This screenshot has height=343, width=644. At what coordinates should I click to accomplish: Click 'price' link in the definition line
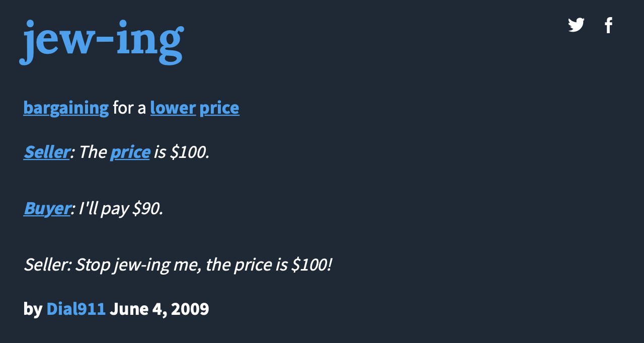pos(219,108)
